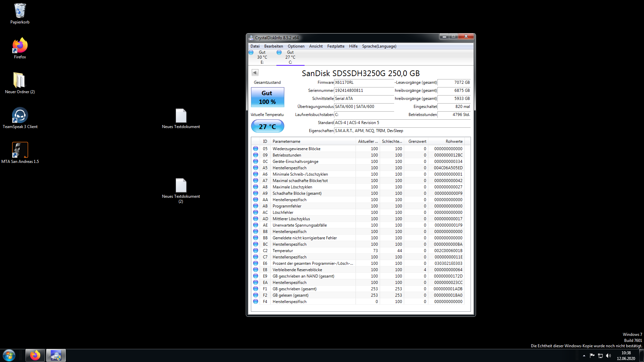Click Firefox icon in the taskbar
This screenshot has height=362, width=644.
[x=35, y=355]
